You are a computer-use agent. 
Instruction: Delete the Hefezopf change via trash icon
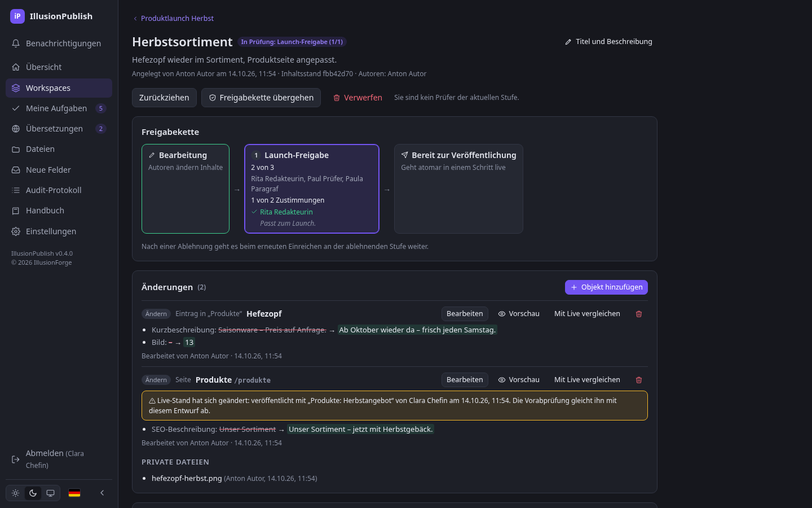[x=639, y=314]
